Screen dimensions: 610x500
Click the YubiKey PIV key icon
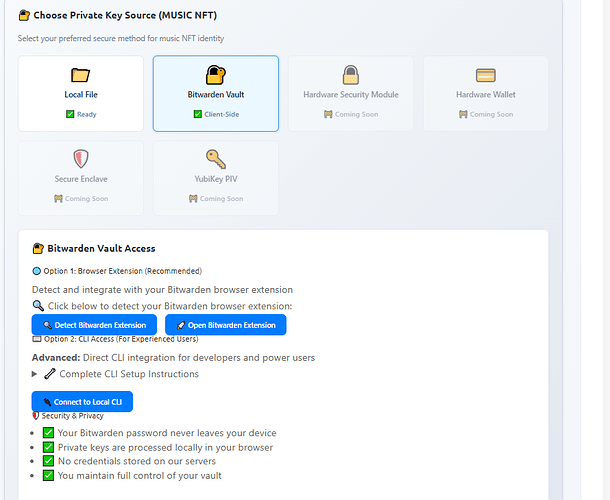(x=216, y=159)
